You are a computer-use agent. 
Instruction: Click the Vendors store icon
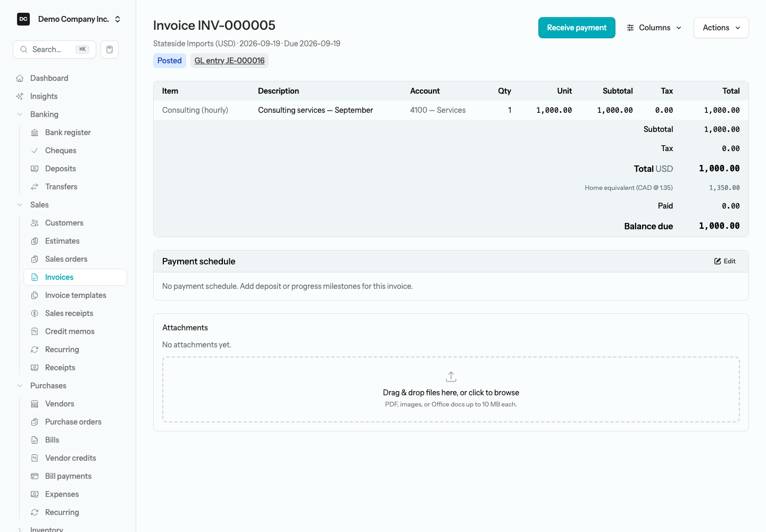click(35, 404)
